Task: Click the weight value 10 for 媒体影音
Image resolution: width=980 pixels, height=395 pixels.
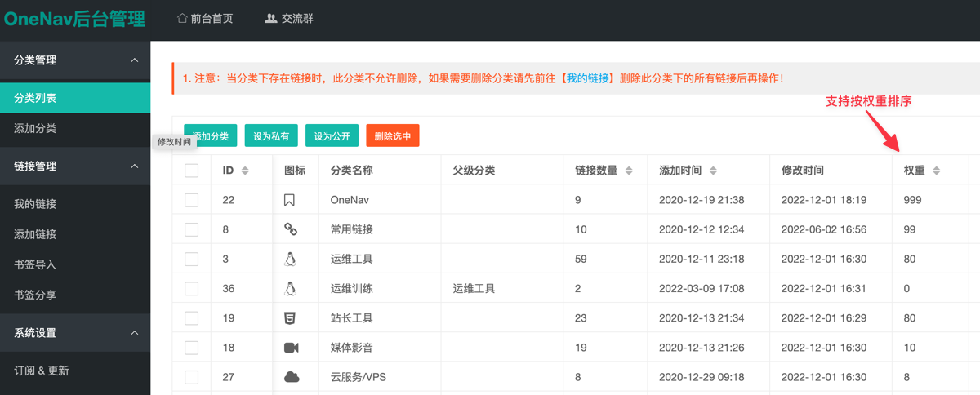Action: [x=910, y=347]
